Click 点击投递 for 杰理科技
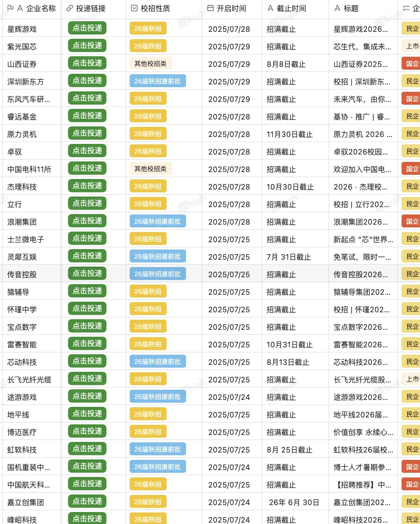The height and width of the screenshot is (524, 420). pos(87,186)
